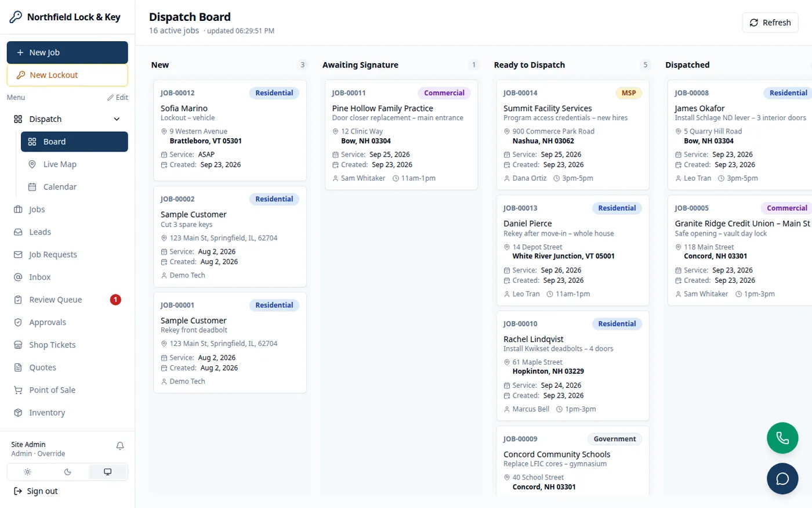Click the Shop Tickets storefront icon
The width and height of the screenshot is (812, 508).
pos(18,345)
